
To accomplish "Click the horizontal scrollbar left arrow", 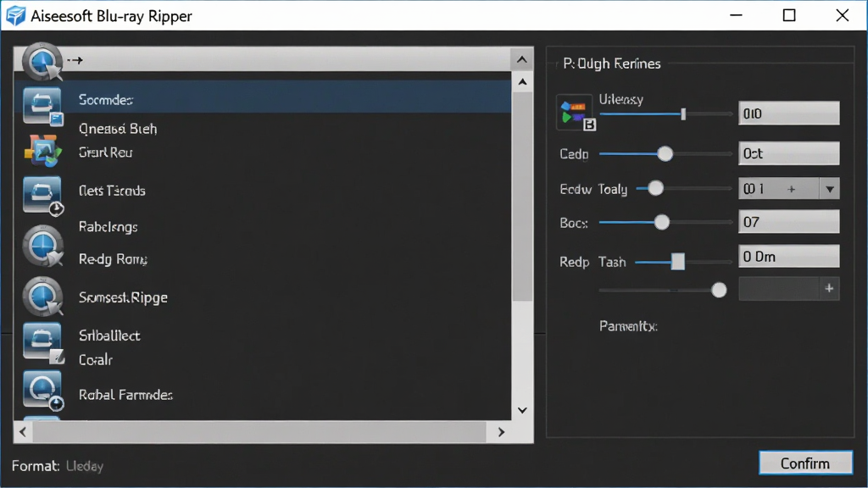I will pos(23,431).
